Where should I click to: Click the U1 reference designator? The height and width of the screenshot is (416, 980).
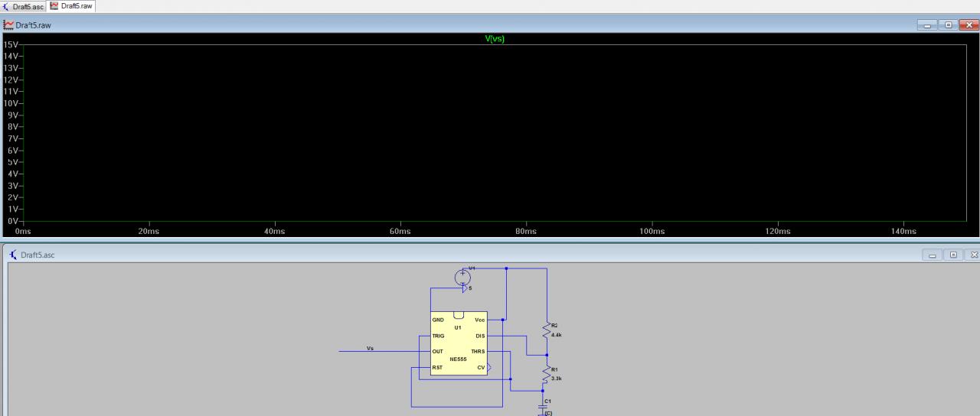[458, 327]
